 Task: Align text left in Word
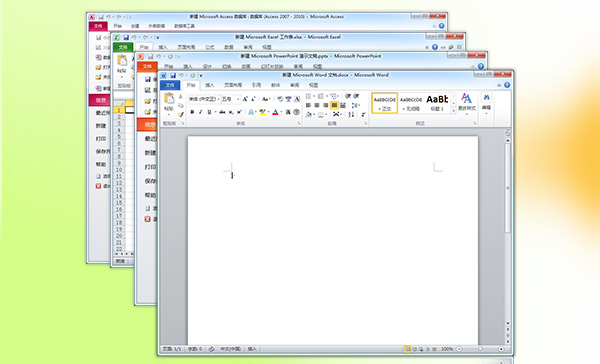coord(308,105)
